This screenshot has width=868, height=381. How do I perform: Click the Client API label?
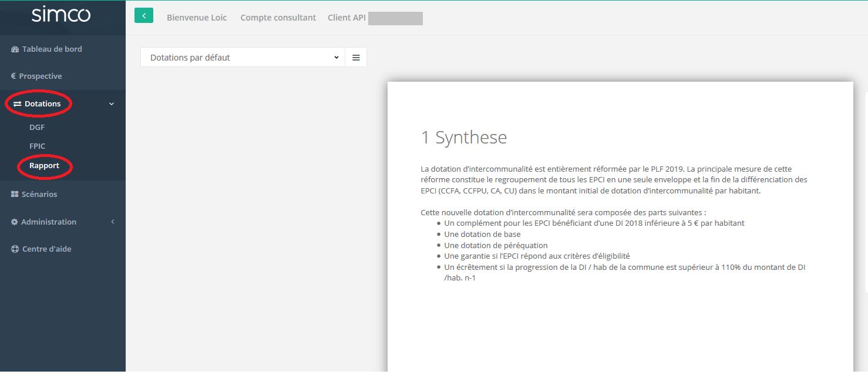(346, 18)
